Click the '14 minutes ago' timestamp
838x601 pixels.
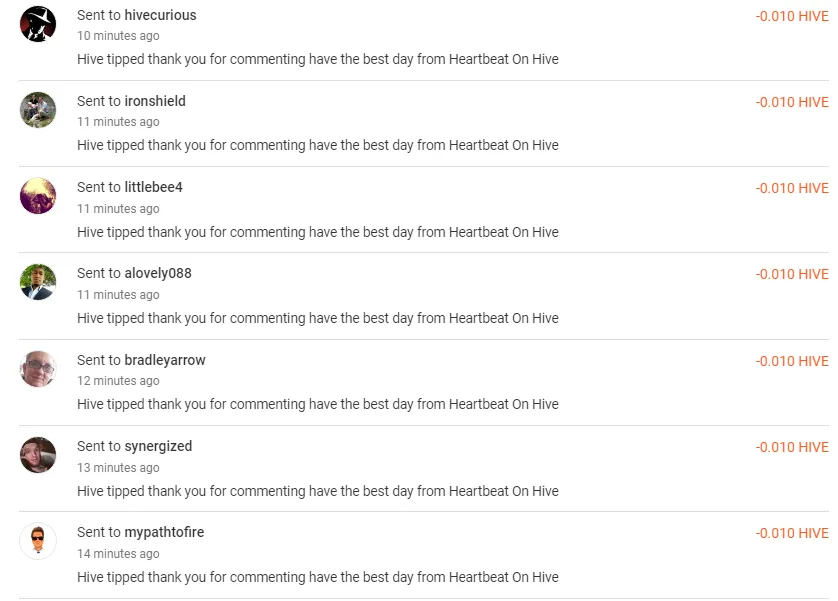pyautogui.click(x=118, y=554)
